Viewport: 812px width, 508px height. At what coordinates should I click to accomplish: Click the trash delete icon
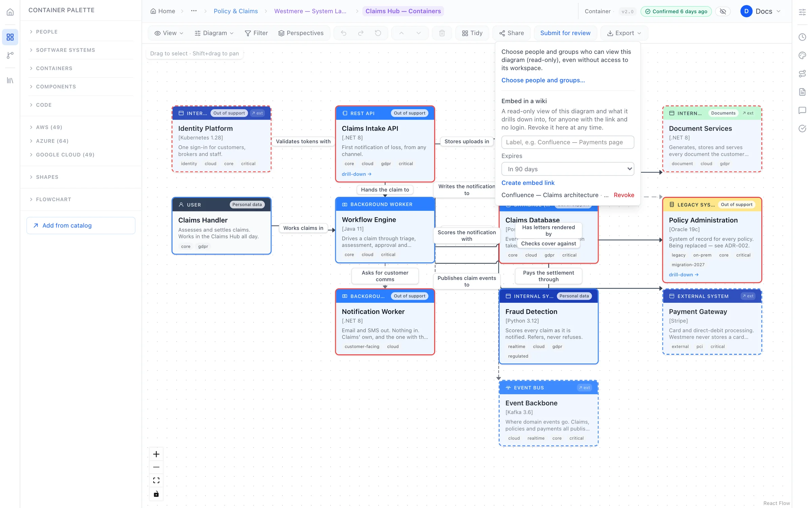[442, 33]
